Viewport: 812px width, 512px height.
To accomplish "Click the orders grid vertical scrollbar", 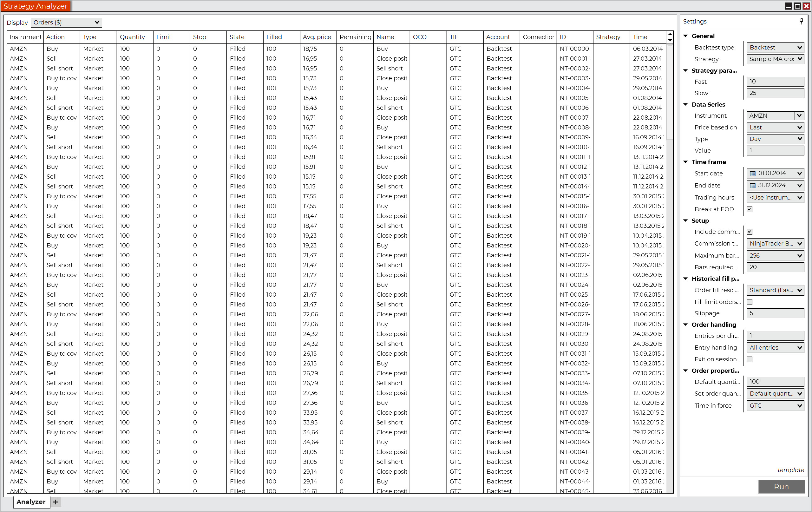I will tap(670, 92).
